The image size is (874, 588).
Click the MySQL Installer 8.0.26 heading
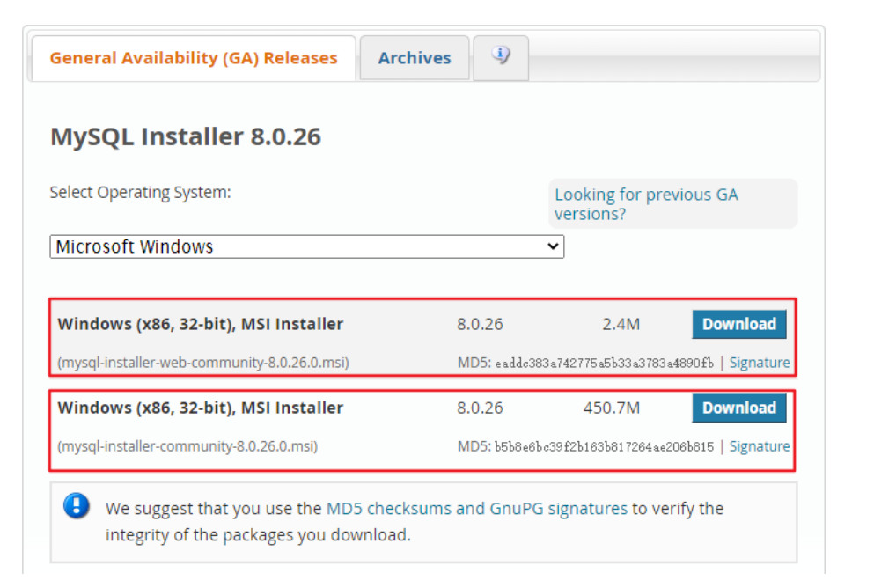click(x=186, y=136)
